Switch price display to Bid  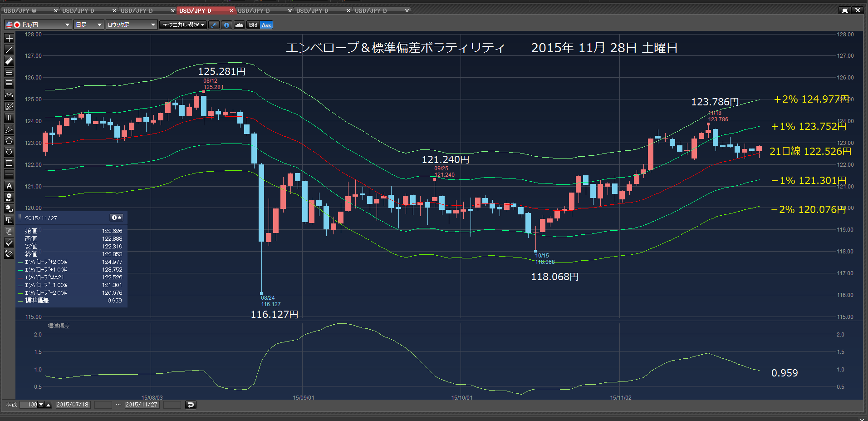click(253, 25)
